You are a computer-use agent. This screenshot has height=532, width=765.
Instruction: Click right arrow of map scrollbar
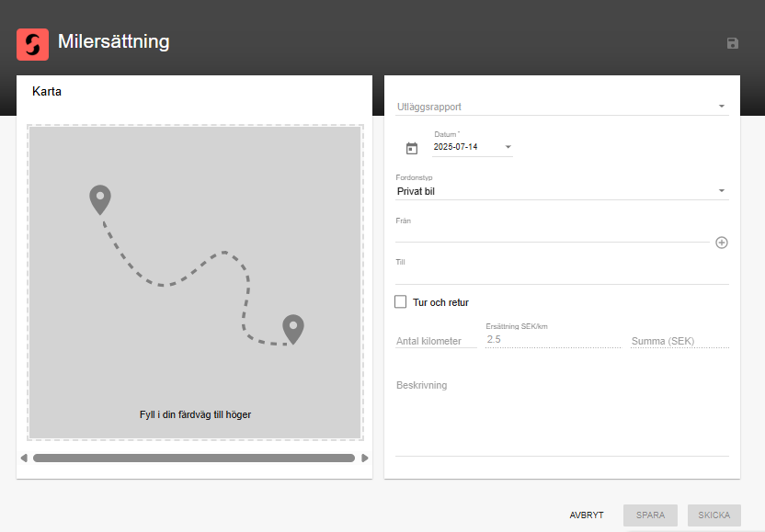(x=364, y=458)
